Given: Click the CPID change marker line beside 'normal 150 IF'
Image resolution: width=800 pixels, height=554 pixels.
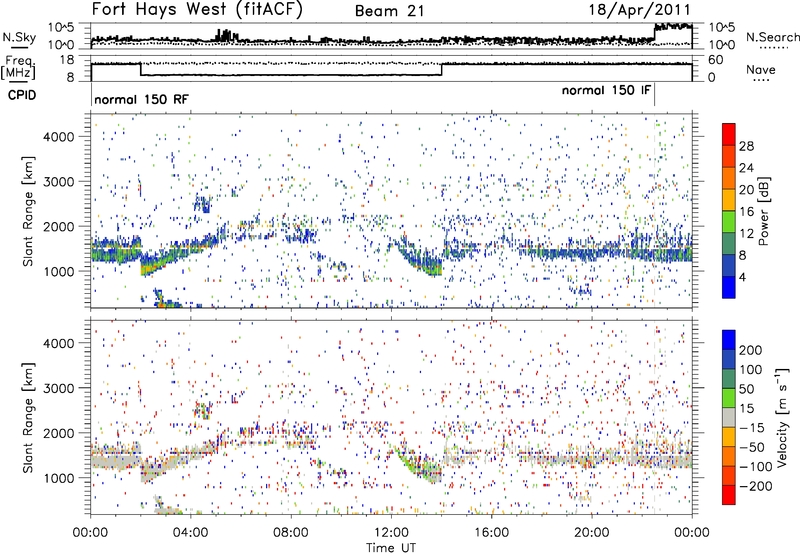Looking at the screenshot, I should pyautogui.click(x=655, y=95).
